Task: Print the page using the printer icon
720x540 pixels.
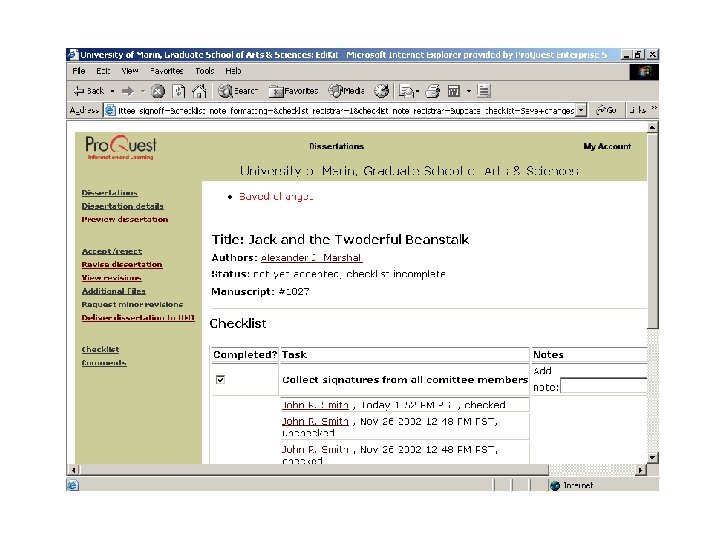Action: 433,91
